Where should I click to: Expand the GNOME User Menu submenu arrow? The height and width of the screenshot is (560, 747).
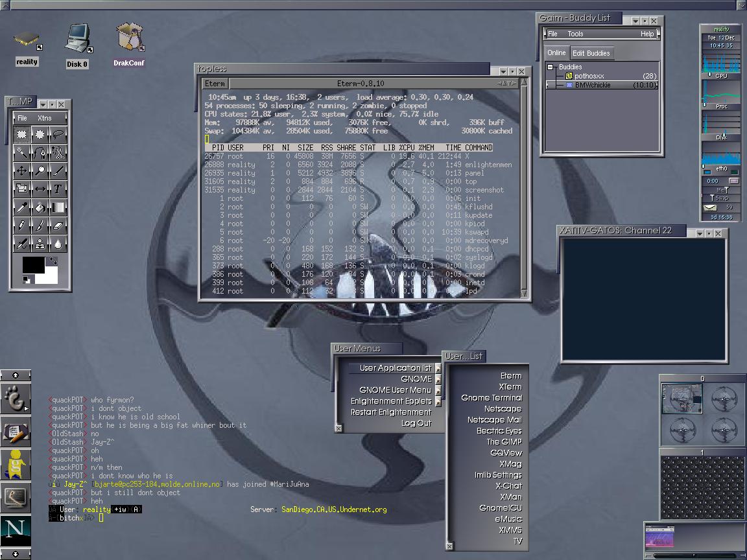438,390
